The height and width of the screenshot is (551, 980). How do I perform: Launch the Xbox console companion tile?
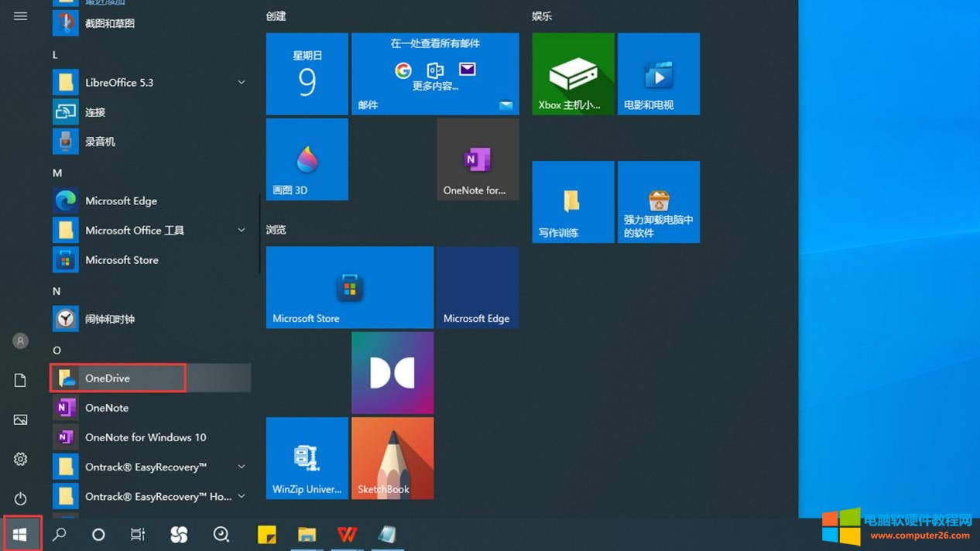point(573,74)
